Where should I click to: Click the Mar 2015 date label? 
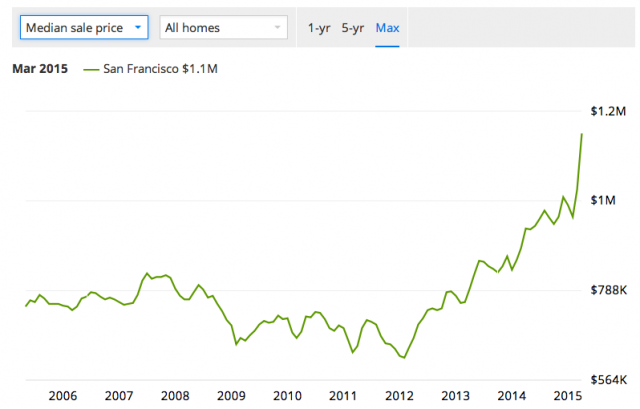(x=37, y=71)
